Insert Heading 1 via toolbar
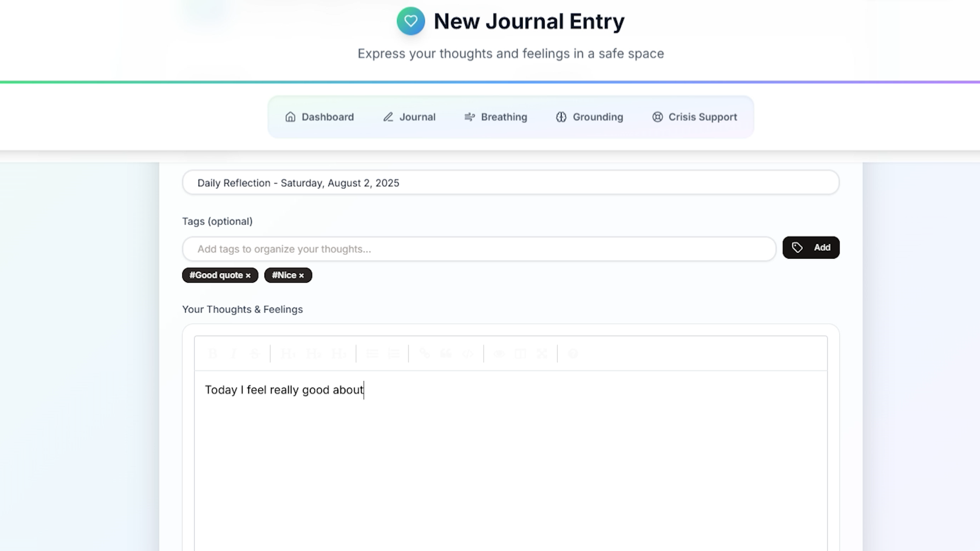The image size is (980, 551). 288,354
